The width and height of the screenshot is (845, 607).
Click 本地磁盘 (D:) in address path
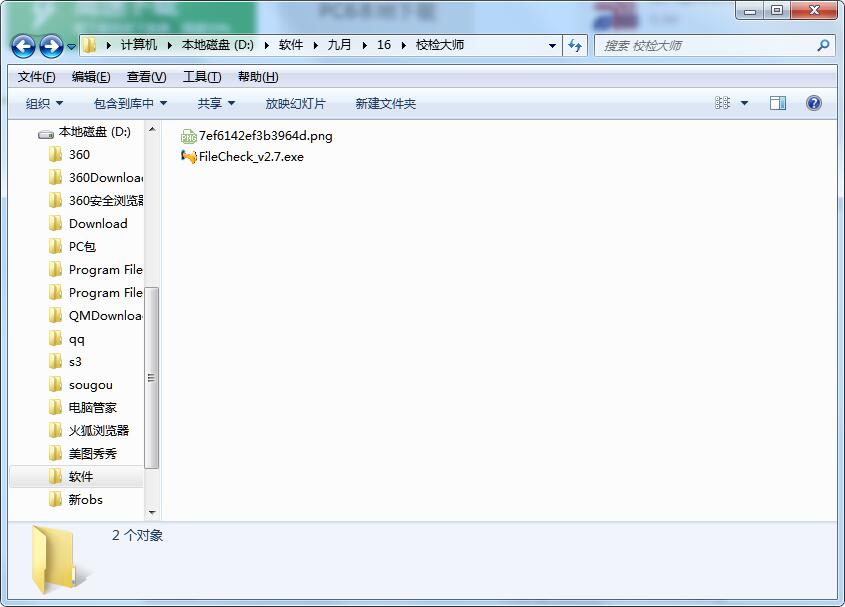click(218, 45)
